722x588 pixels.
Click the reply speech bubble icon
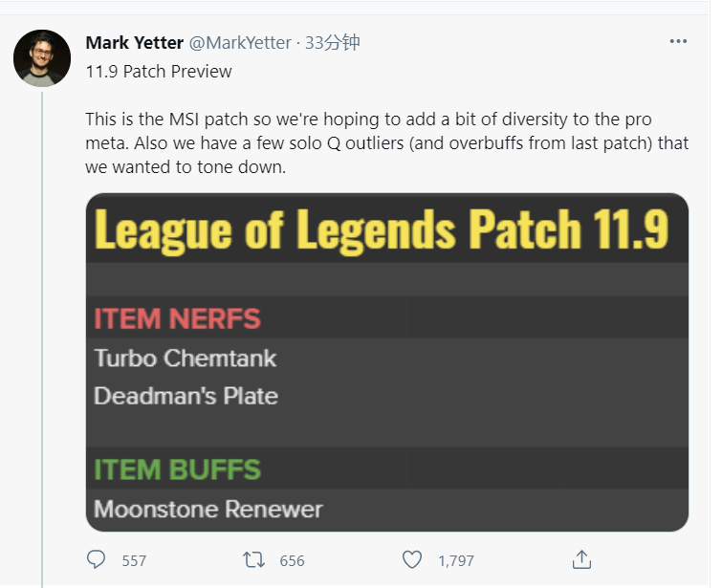click(x=97, y=559)
